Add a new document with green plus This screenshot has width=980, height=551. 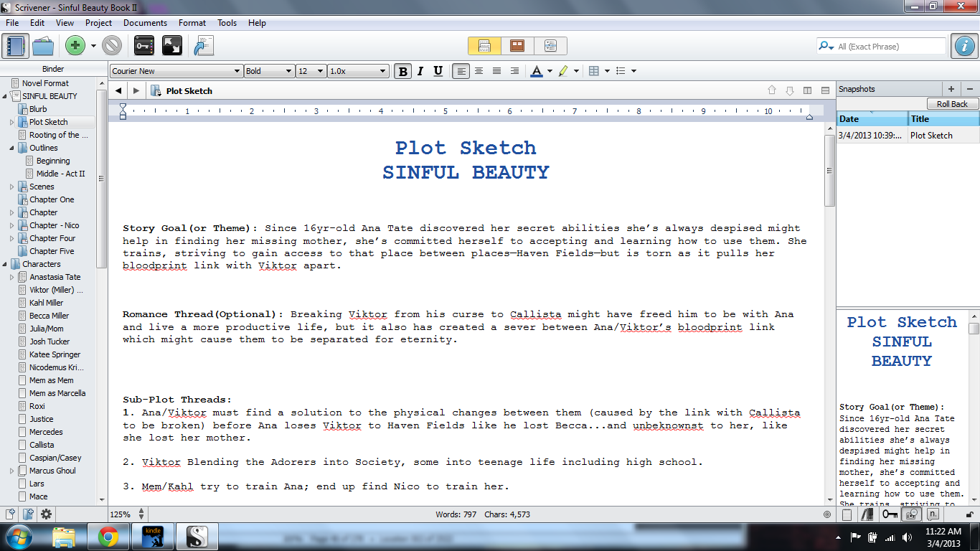pos(75,46)
